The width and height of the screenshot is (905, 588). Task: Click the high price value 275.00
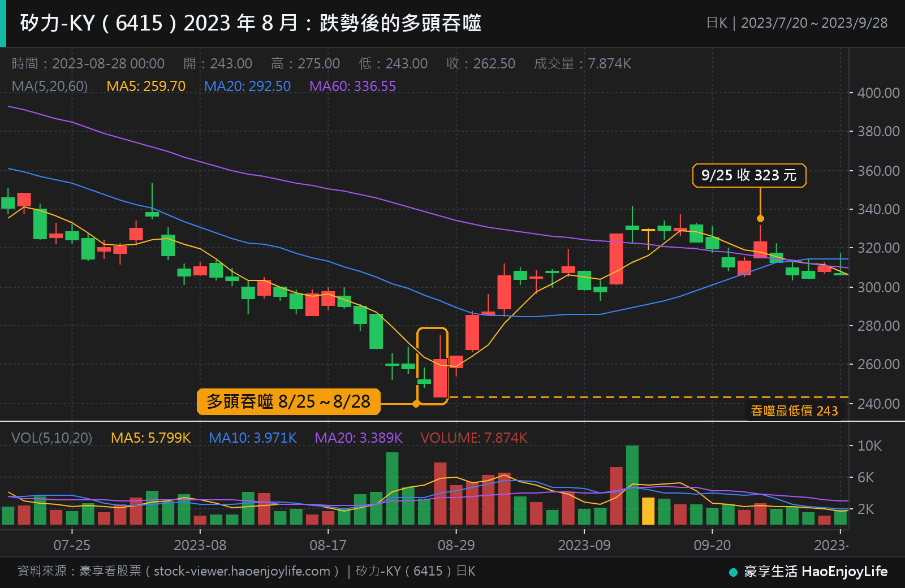pyautogui.click(x=319, y=63)
